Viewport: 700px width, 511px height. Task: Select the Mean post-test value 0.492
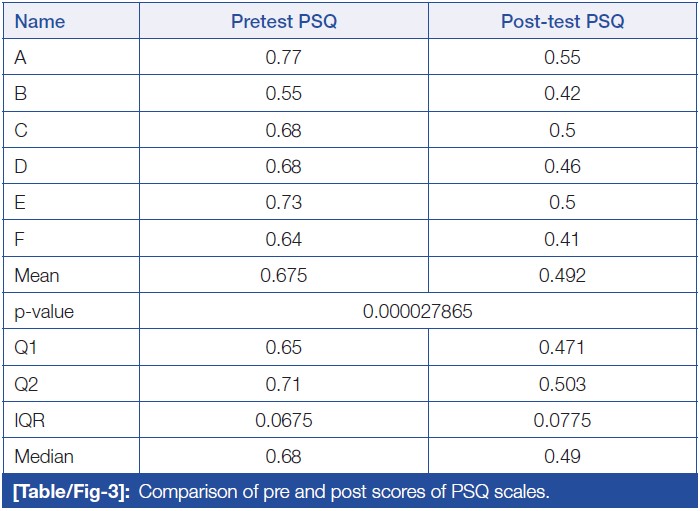(x=562, y=276)
